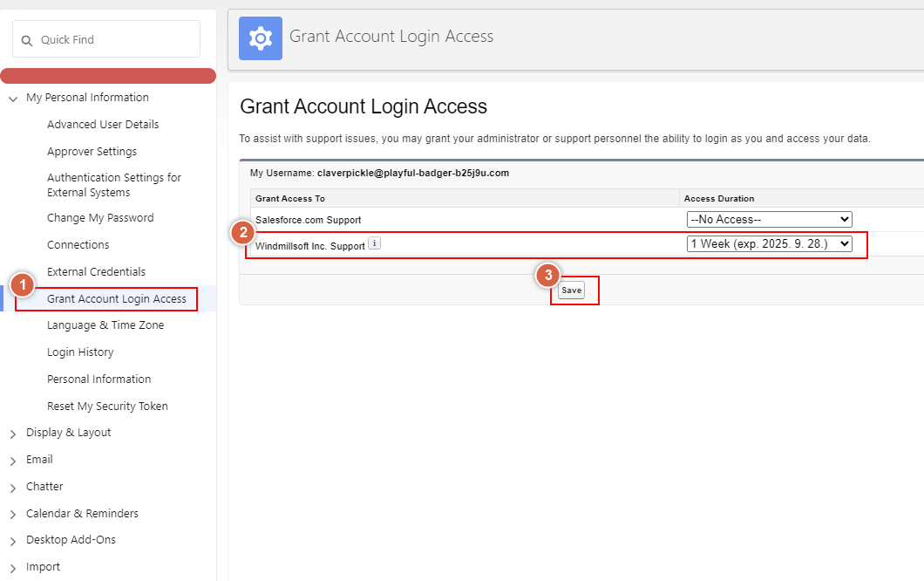Expand the Desktop Add-Ons section
924x581 pixels.
(x=13, y=541)
